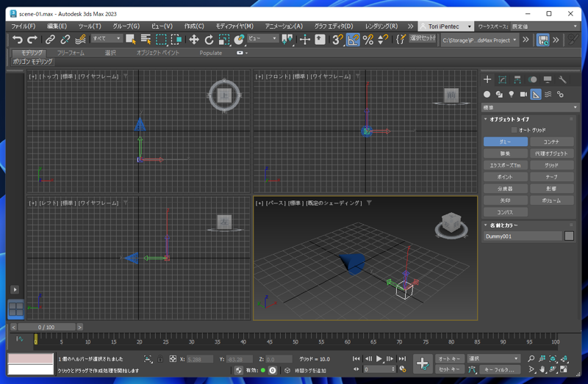This screenshot has height=384, width=588.
Task: Toggle the Selection Lock padlock icon
Action: 160,359
